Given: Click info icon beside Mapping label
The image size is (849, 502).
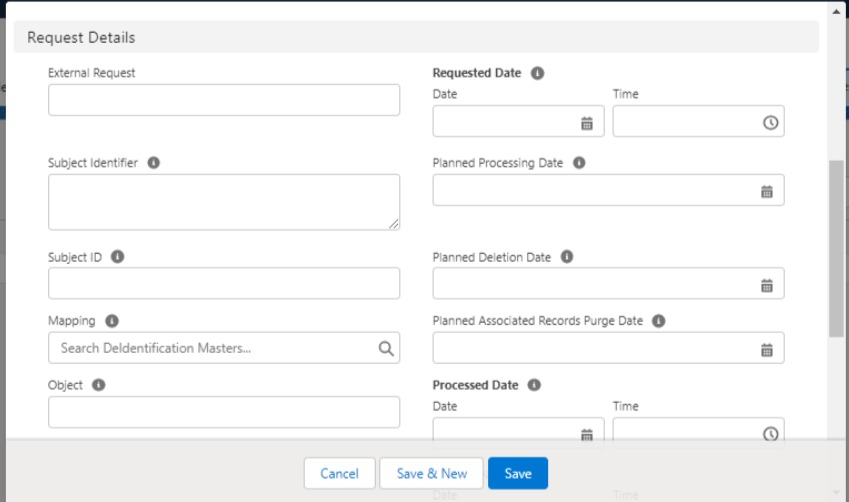Looking at the screenshot, I should pyautogui.click(x=112, y=321).
